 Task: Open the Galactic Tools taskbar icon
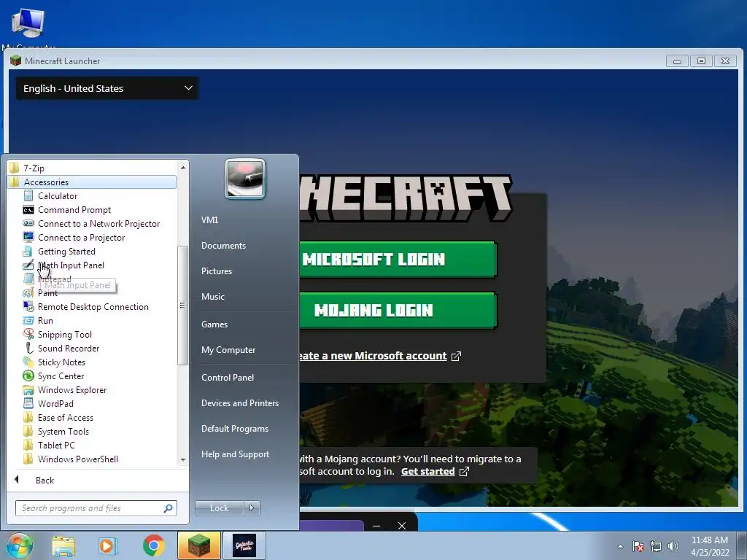click(x=244, y=545)
